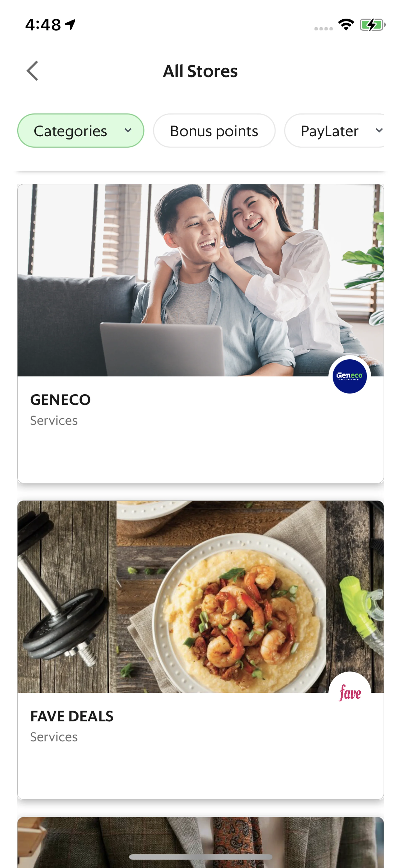401x868 pixels.
Task: Select the Fave Deals shrimp dish banner
Action: (x=200, y=596)
